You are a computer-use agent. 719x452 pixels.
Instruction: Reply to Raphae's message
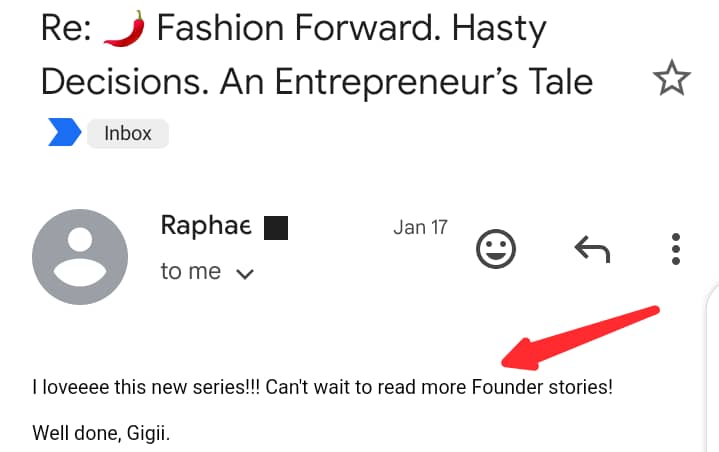[x=592, y=249]
